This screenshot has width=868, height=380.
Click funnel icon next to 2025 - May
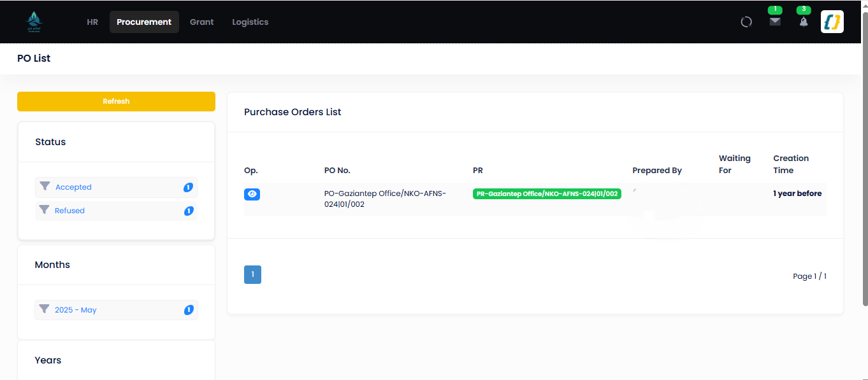click(44, 309)
